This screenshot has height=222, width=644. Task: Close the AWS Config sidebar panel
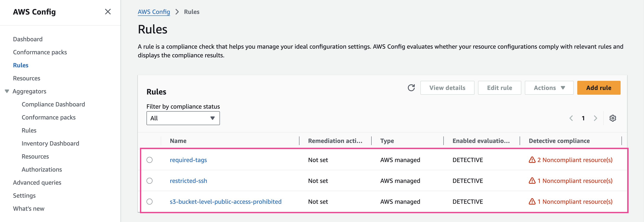108,12
